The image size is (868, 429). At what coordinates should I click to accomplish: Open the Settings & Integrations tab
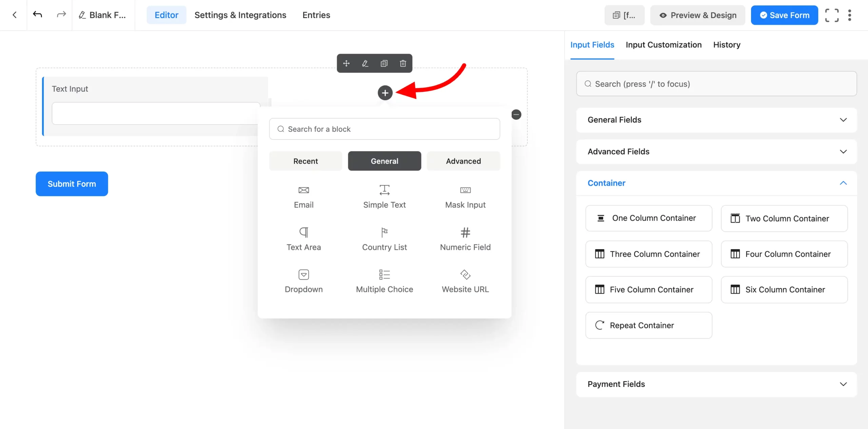coord(240,15)
